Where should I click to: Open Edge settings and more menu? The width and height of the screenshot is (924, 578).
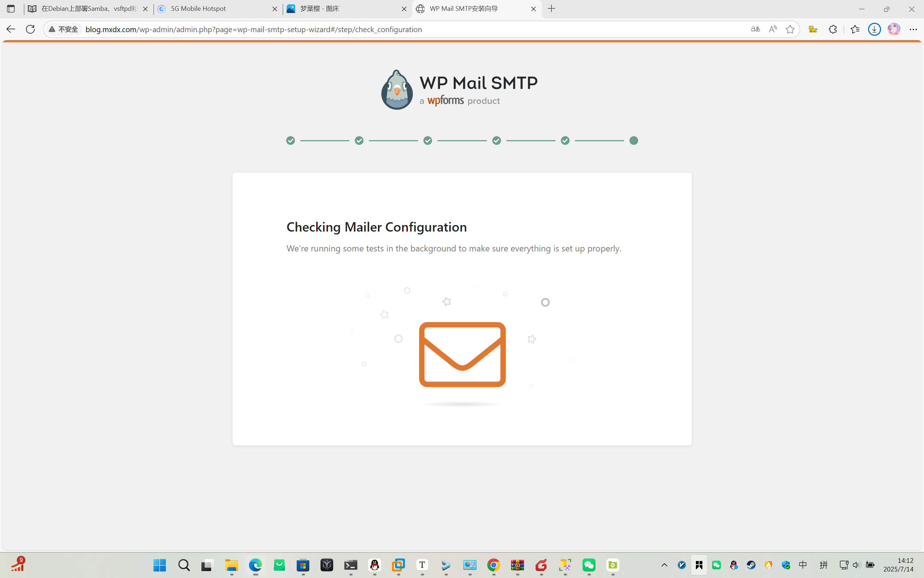913,29
